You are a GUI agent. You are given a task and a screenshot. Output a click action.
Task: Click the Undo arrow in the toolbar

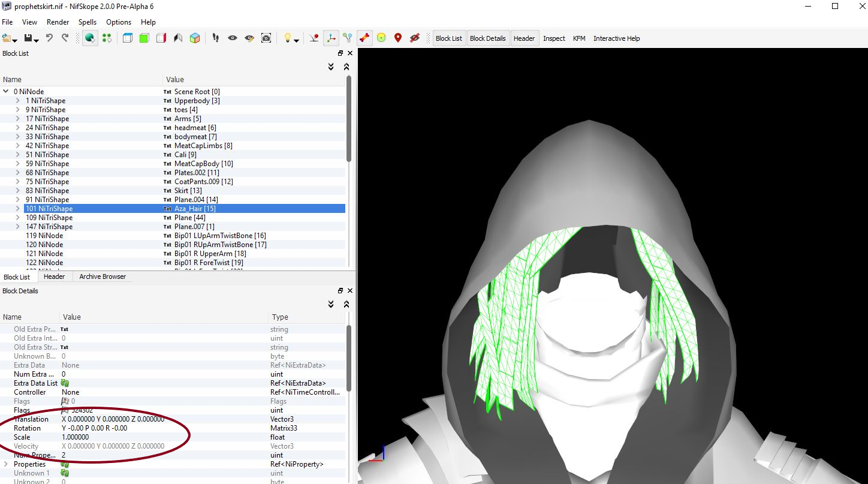49,38
